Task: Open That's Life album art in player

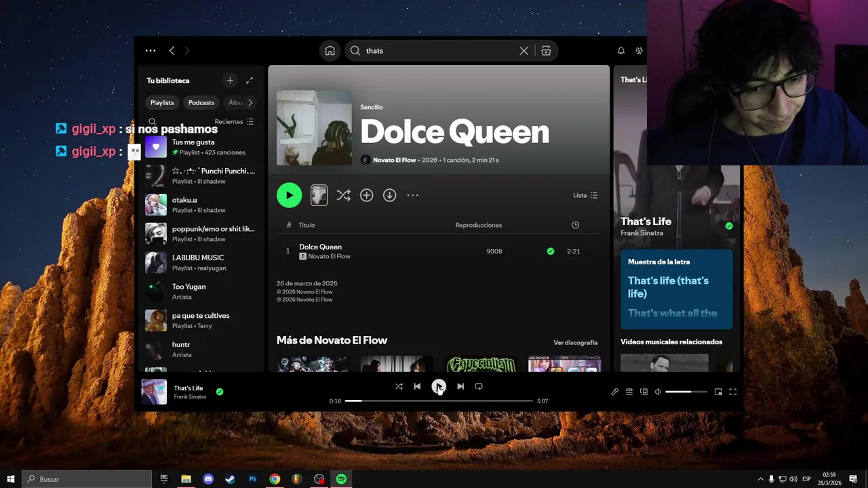Action: 154,392
